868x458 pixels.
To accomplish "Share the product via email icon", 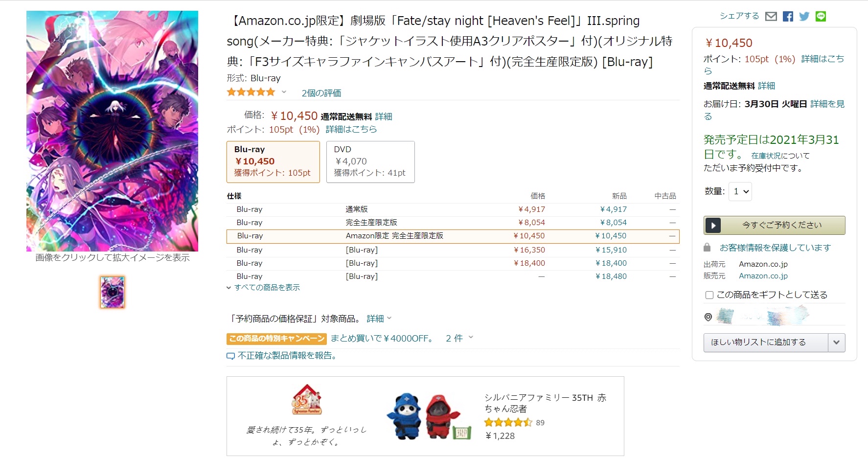I will [x=771, y=17].
